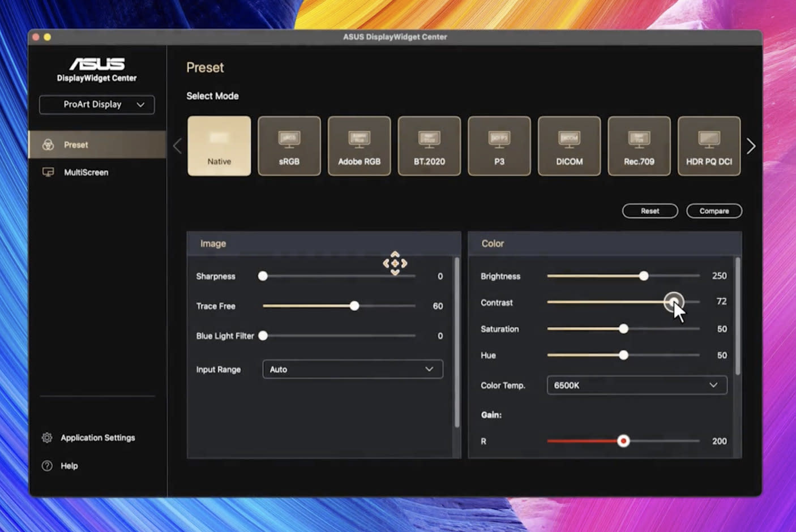Change Color Temp from 6500K
The width and height of the screenshot is (796, 532).
tap(636, 385)
